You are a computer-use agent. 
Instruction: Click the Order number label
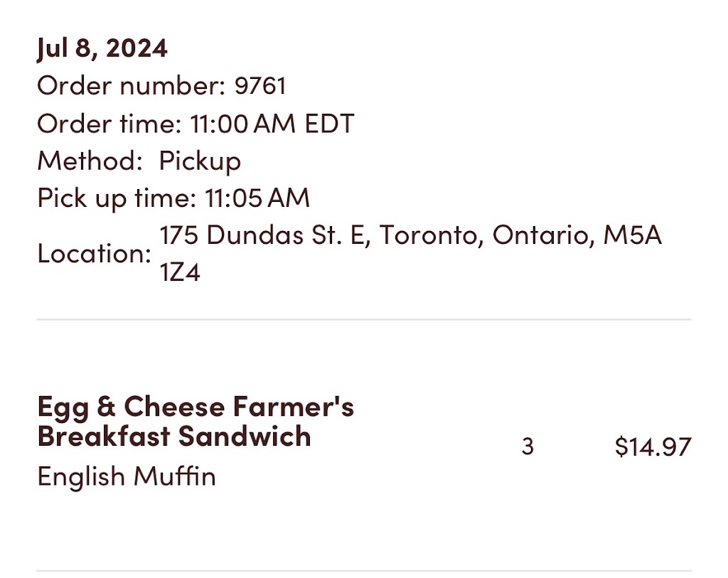coord(131,86)
